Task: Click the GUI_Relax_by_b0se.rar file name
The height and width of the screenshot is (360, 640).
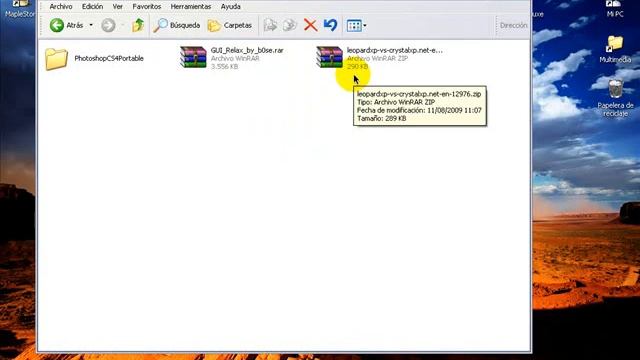Action: point(247,50)
